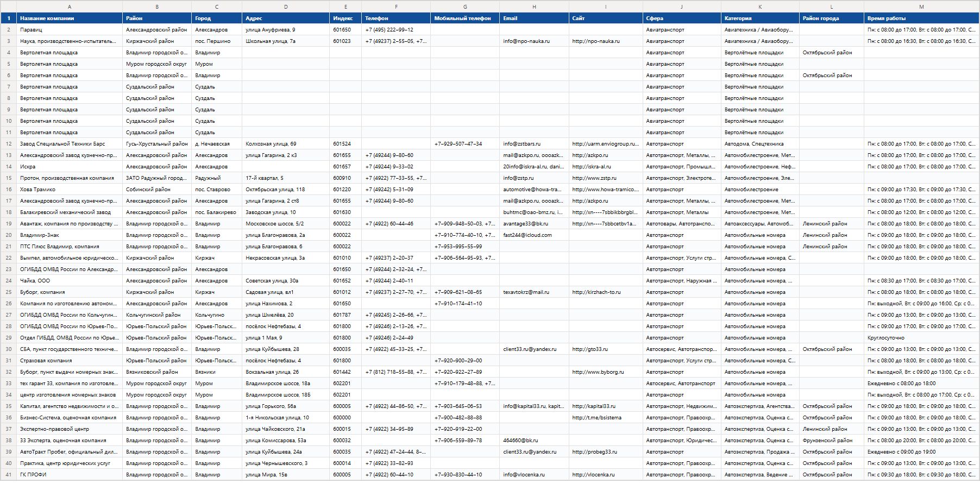Select the email 'info@zstp.ru'
Image resolution: width=980 pixels, height=490 pixels.
(534, 178)
